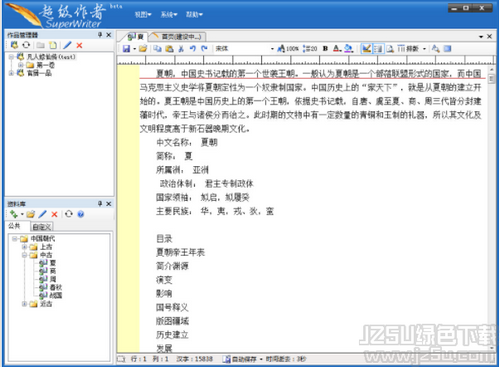Click the gray new folder icon in 作品管理器
The width and height of the screenshot is (500, 367).
pyautogui.click(x=41, y=45)
